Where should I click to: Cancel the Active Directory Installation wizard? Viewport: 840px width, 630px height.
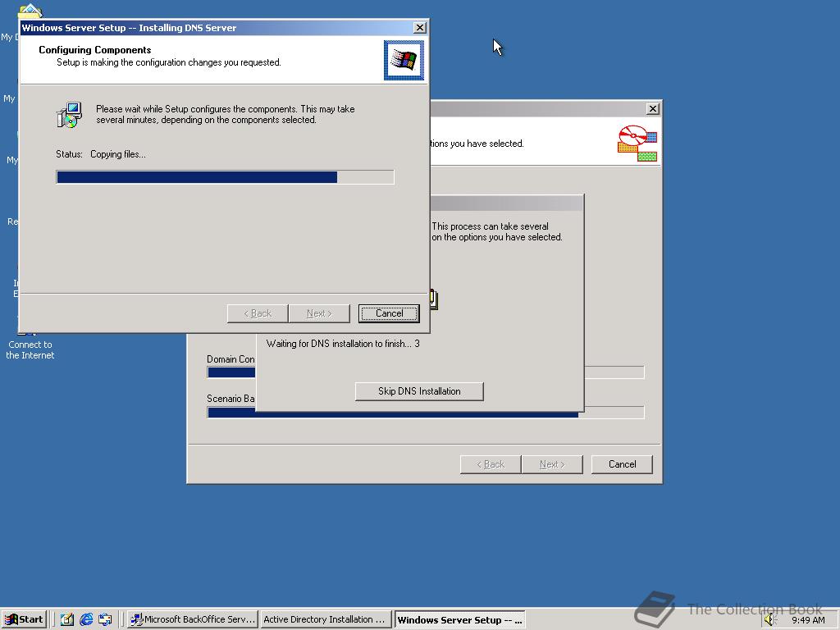coord(622,464)
